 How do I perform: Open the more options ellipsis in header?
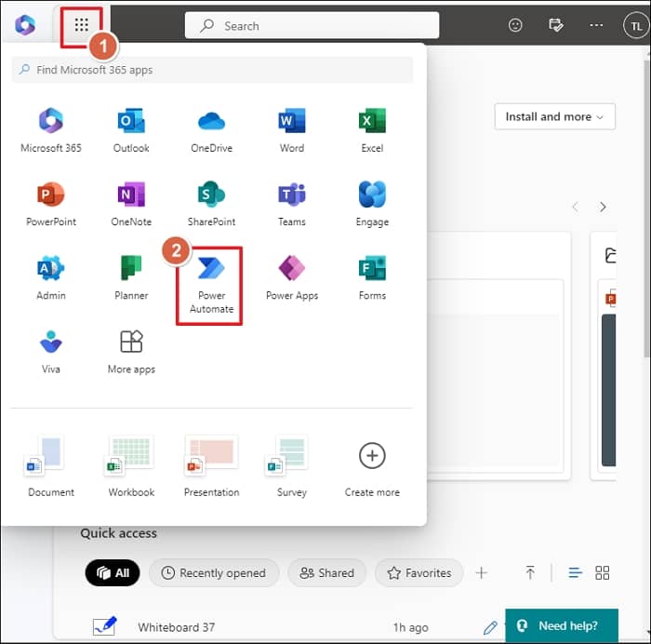click(x=596, y=25)
